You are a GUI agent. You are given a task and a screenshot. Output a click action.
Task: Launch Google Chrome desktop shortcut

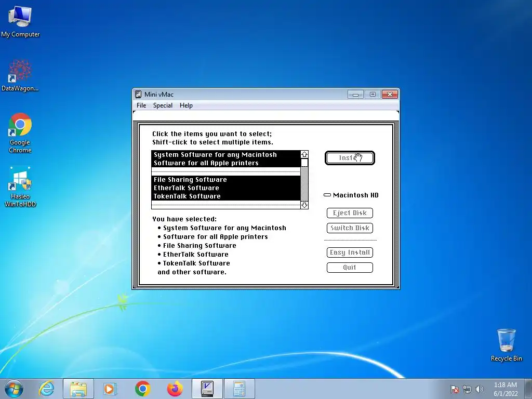tap(20, 132)
